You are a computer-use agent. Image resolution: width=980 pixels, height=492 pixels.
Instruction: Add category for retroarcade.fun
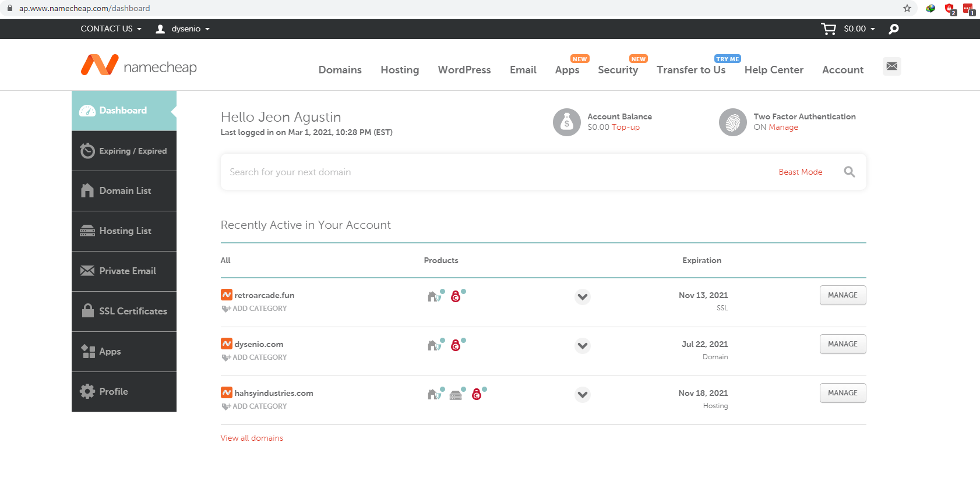[x=254, y=309]
